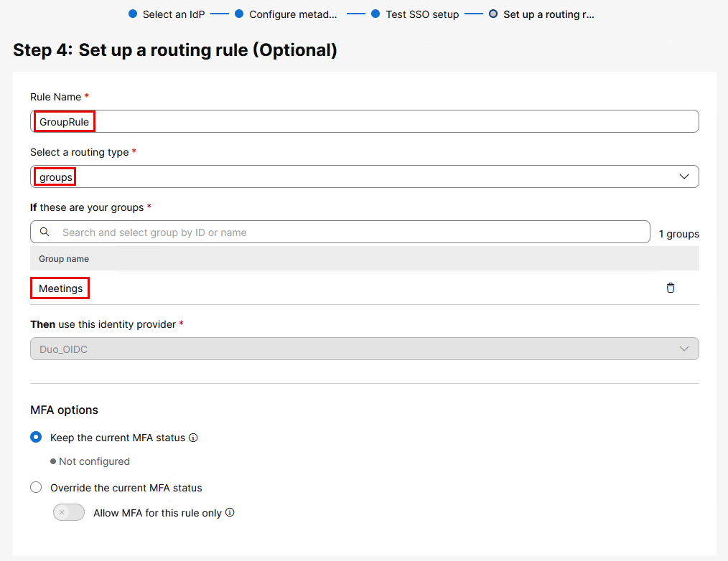Click the Group name column header

pos(64,258)
